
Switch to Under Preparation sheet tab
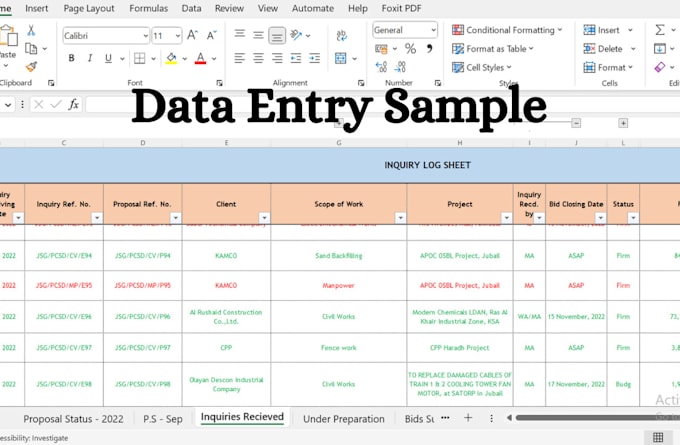coord(344,419)
